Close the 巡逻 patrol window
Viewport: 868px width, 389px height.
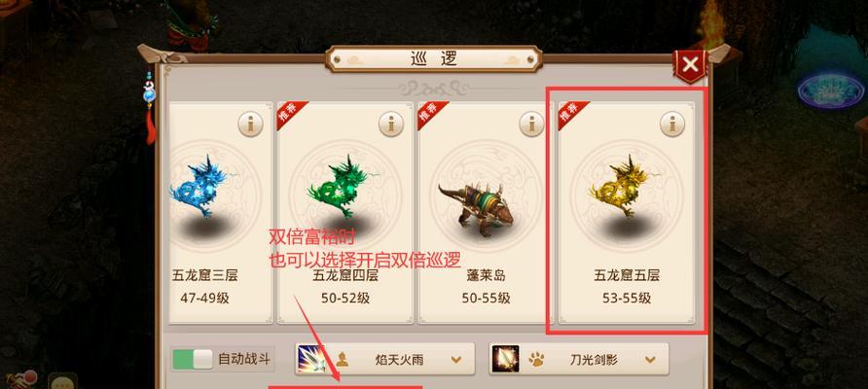690,65
